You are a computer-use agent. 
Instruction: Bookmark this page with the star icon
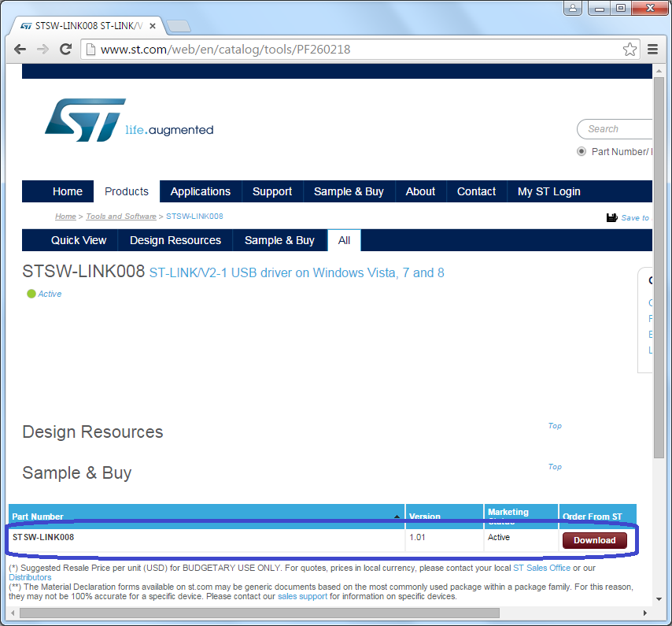tap(630, 50)
